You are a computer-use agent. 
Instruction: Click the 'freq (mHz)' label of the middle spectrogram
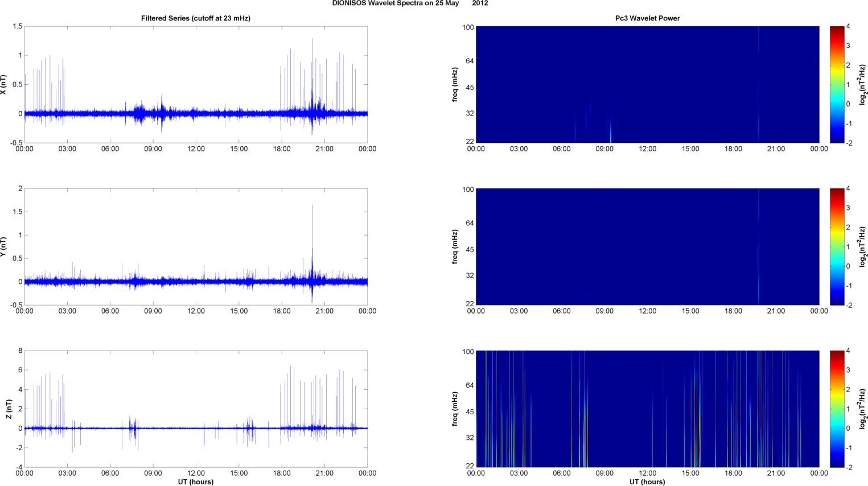pos(455,247)
